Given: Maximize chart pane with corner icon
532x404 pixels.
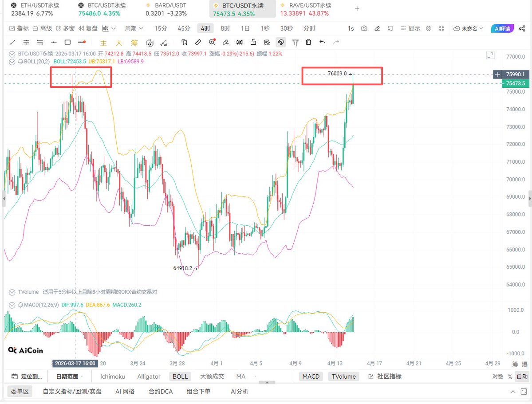Looking at the screenshot, I should 490,55.
